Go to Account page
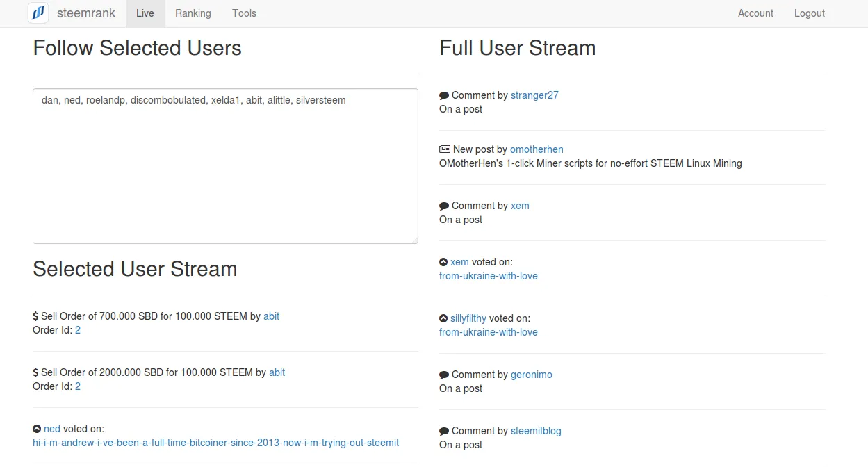The height and width of the screenshot is (467, 868). tap(755, 13)
